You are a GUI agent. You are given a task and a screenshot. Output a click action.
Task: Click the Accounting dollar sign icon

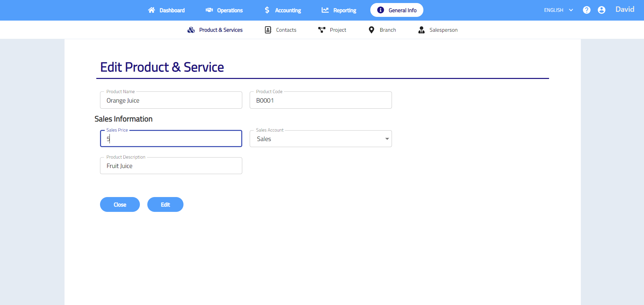(x=267, y=10)
